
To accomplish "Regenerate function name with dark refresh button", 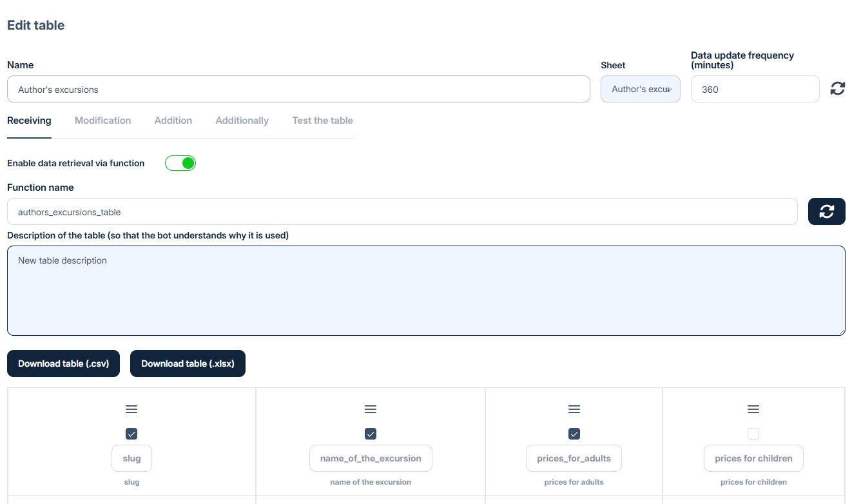I will (x=826, y=211).
